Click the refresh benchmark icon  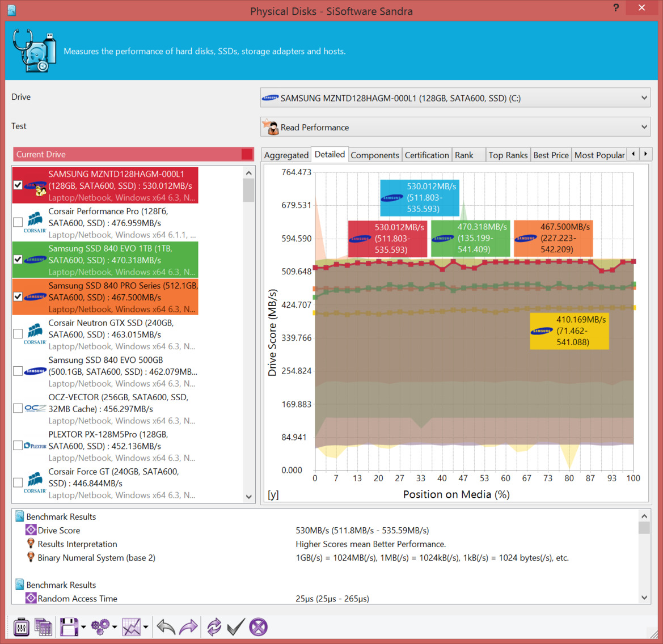(214, 626)
